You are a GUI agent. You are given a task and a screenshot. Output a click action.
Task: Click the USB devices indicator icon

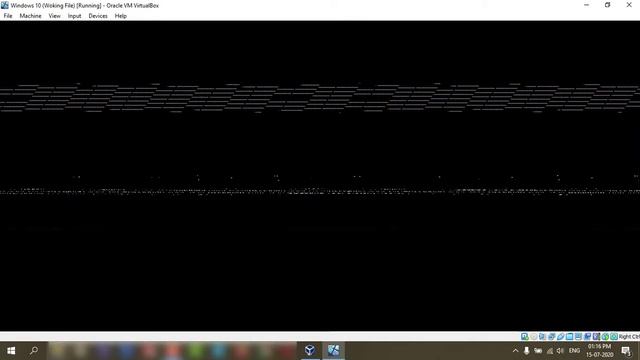coord(560,336)
